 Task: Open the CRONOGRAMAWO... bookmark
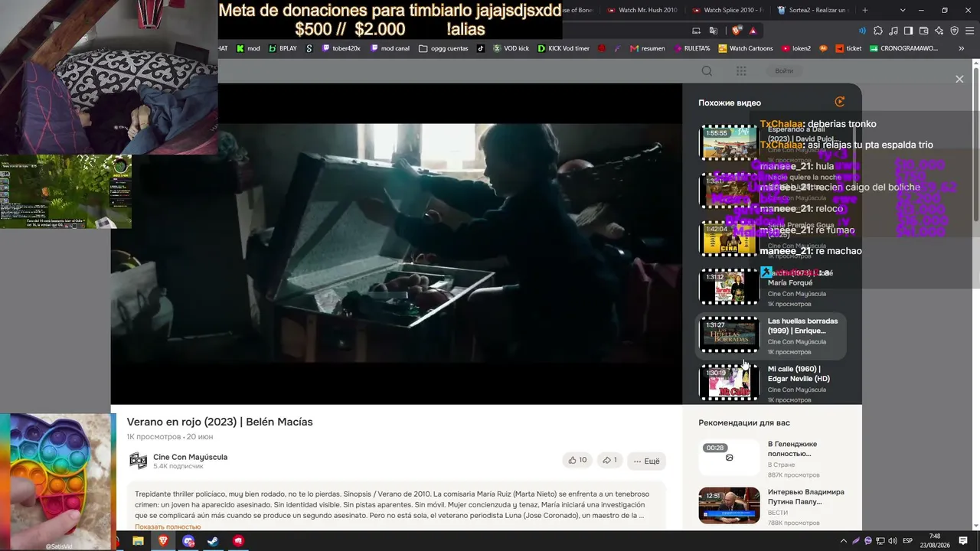coord(903,48)
